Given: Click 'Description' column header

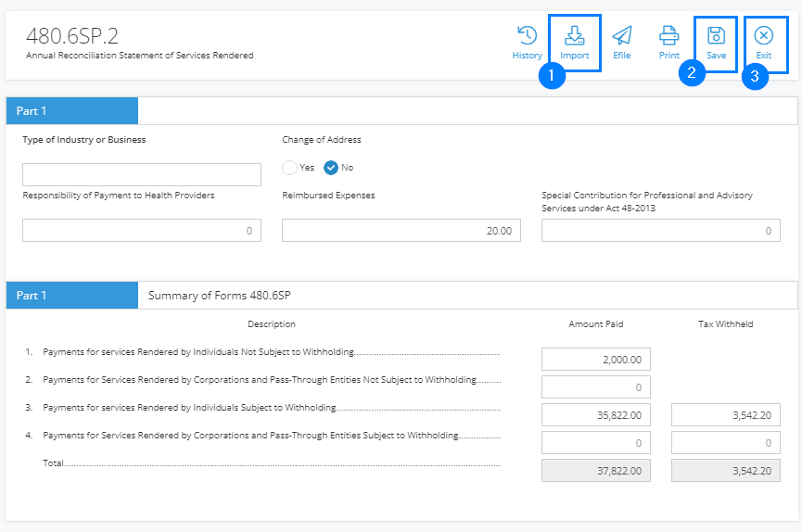Looking at the screenshot, I should tap(272, 323).
